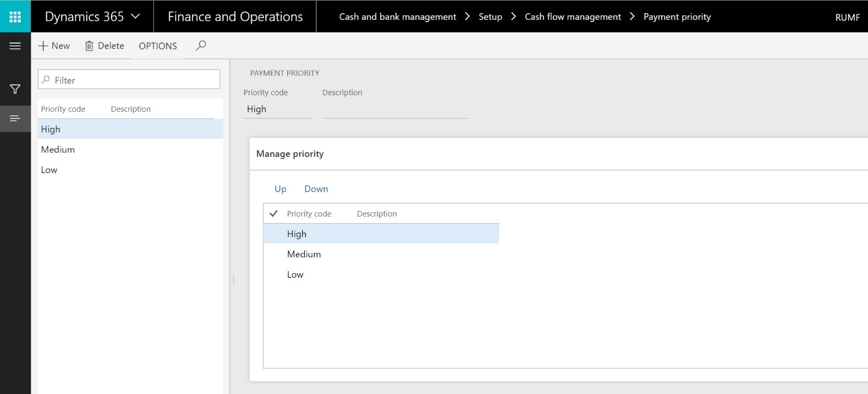Select Medium in the left priority list
Screen dimensions: 868x394
[x=131, y=149]
